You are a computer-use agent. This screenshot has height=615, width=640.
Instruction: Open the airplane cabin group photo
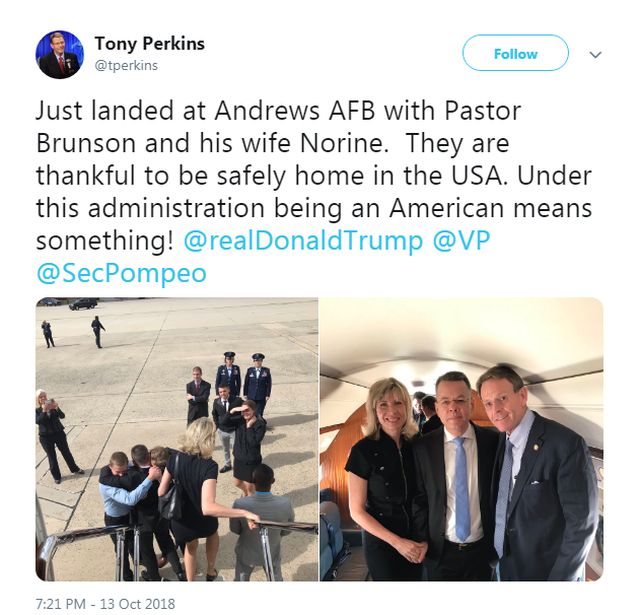(x=462, y=439)
